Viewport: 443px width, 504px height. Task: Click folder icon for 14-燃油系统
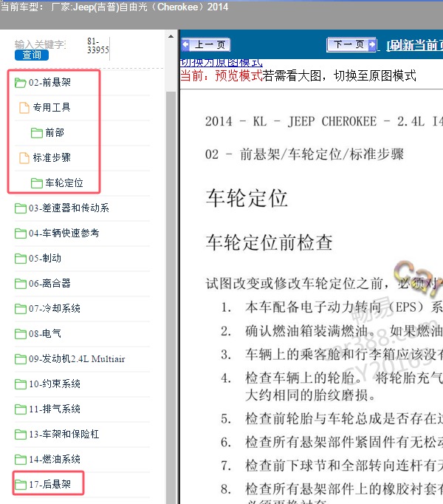tap(21, 460)
